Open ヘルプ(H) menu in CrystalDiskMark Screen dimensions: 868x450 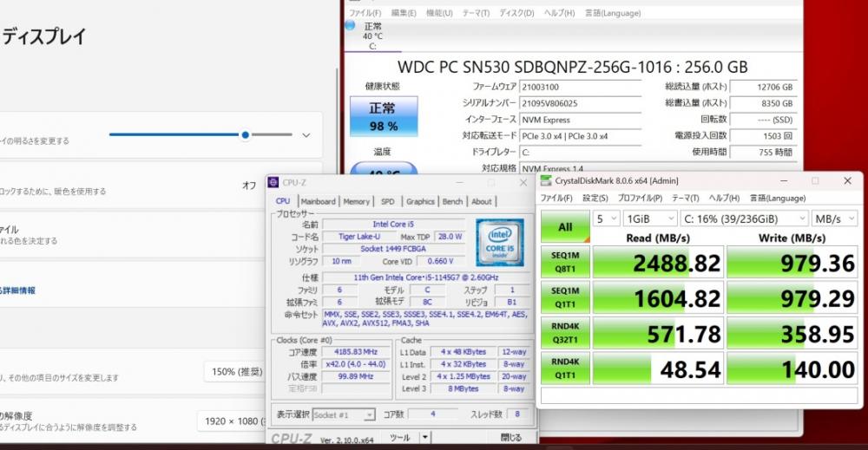(x=724, y=198)
